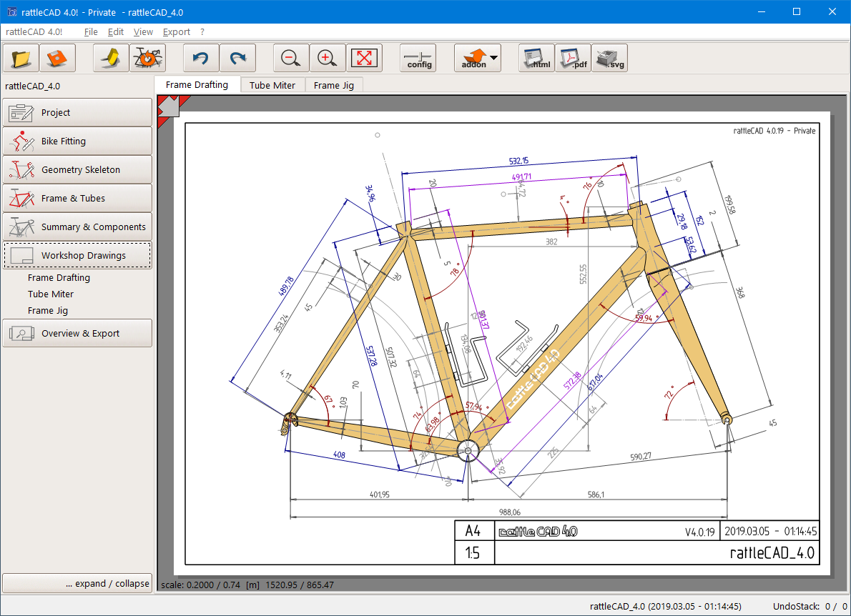Click the 590,27 dimension label
This screenshot has width=851, height=616.
click(x=641, y=457)
